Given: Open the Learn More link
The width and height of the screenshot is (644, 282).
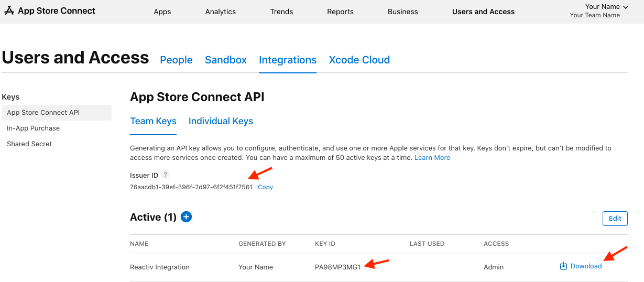Looking at the screenshot, I should (432, 158).
